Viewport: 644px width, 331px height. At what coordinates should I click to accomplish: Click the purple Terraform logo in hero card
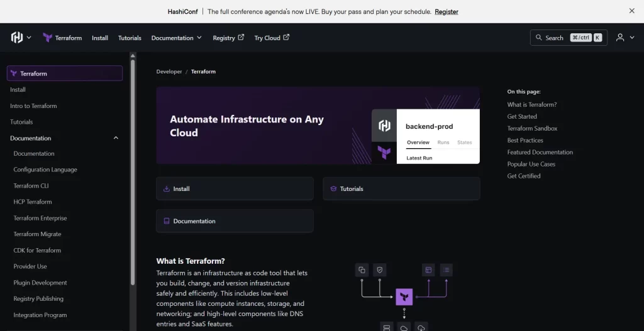coord(384,153)
